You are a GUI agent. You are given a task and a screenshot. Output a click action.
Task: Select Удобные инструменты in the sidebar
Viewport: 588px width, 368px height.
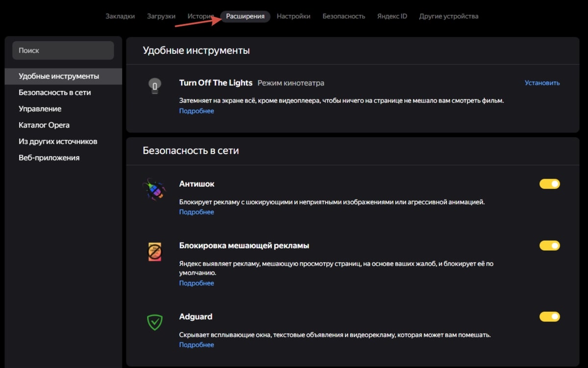coord(64,76)
